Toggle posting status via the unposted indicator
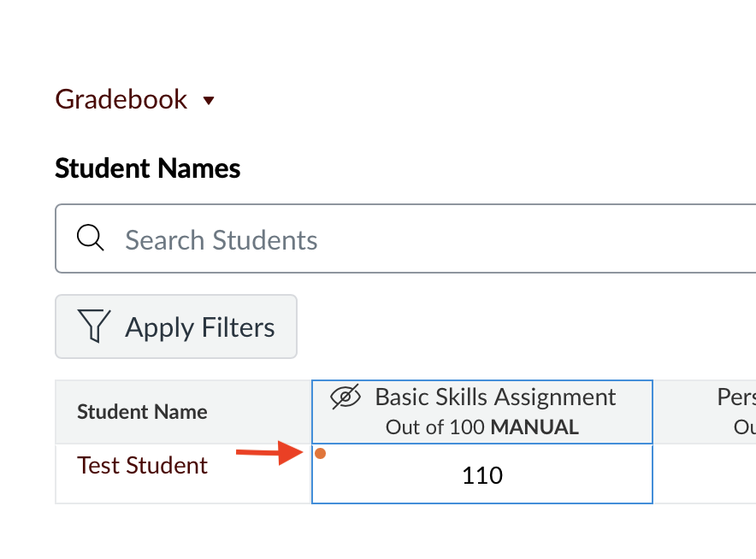 pyautogui.click(x=321, y=454)
